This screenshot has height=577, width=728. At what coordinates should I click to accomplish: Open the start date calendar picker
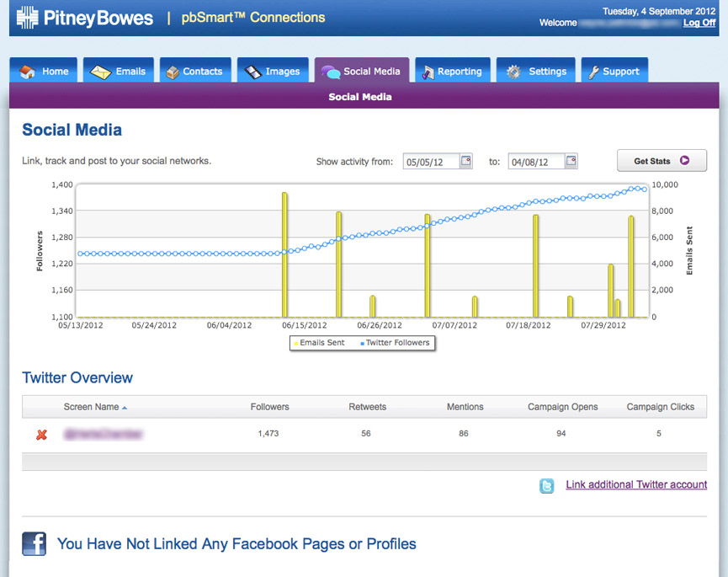(x=465, y=161)
